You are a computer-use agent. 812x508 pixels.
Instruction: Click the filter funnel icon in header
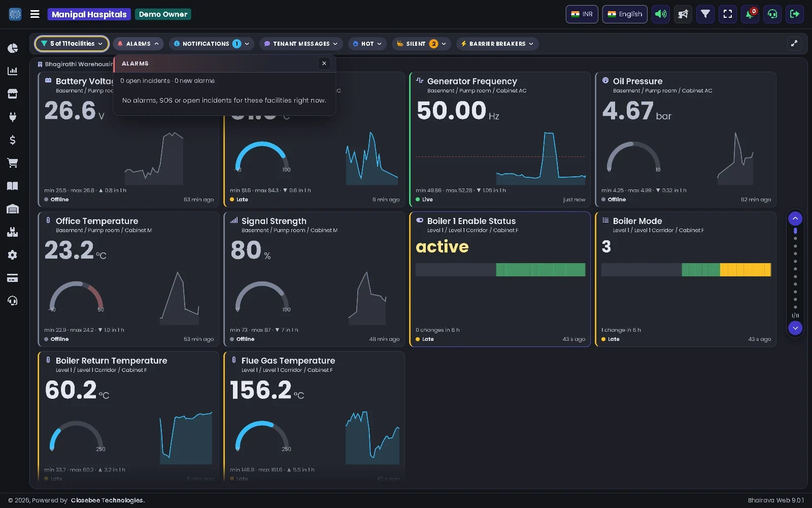(x=705, y=14)
